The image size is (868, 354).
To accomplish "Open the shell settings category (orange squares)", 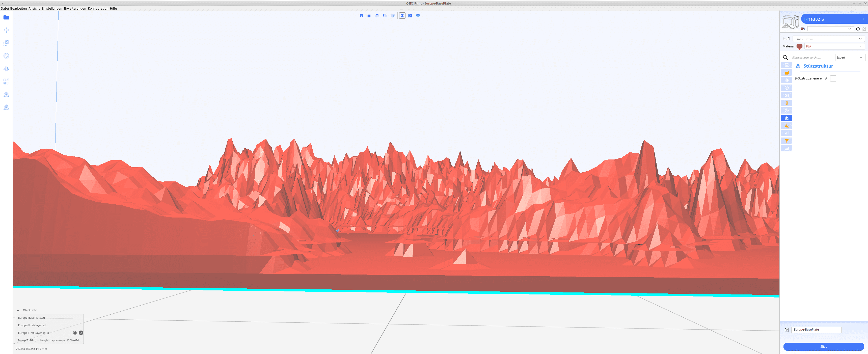I will click(786, 73).
